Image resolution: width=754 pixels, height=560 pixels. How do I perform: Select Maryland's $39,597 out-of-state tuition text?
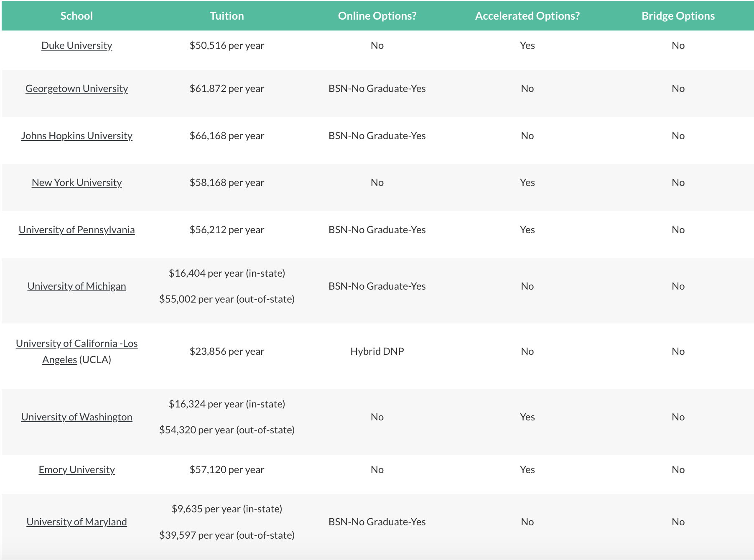pos(227,535)
